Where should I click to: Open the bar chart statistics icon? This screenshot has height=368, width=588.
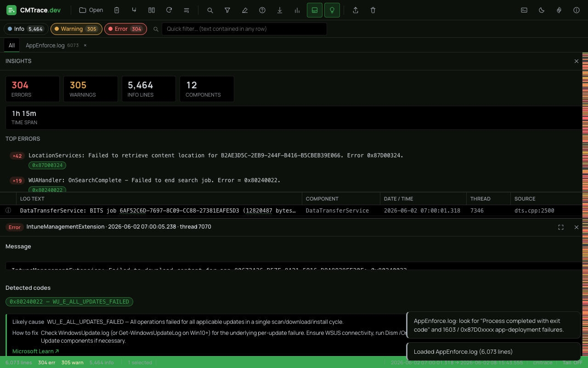click(x=297, y=10)
